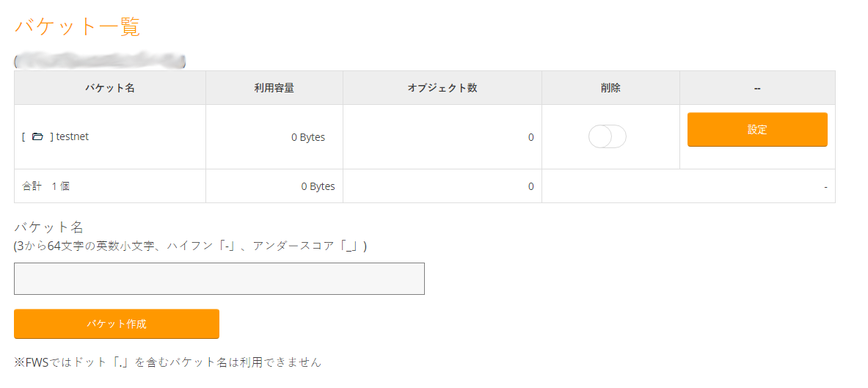Click the バケット名 column header
Viewport: 868px width, 388px height.
(109, 88)
